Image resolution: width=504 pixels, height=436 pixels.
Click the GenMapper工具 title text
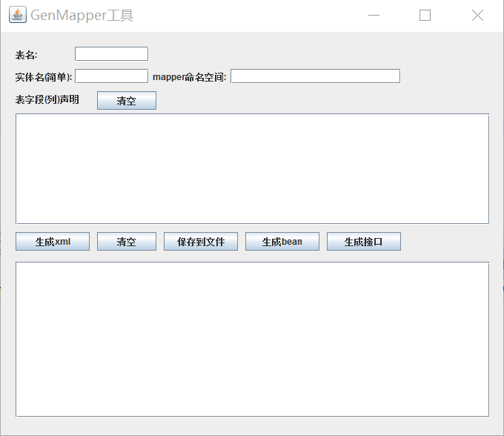coord(82,16)
